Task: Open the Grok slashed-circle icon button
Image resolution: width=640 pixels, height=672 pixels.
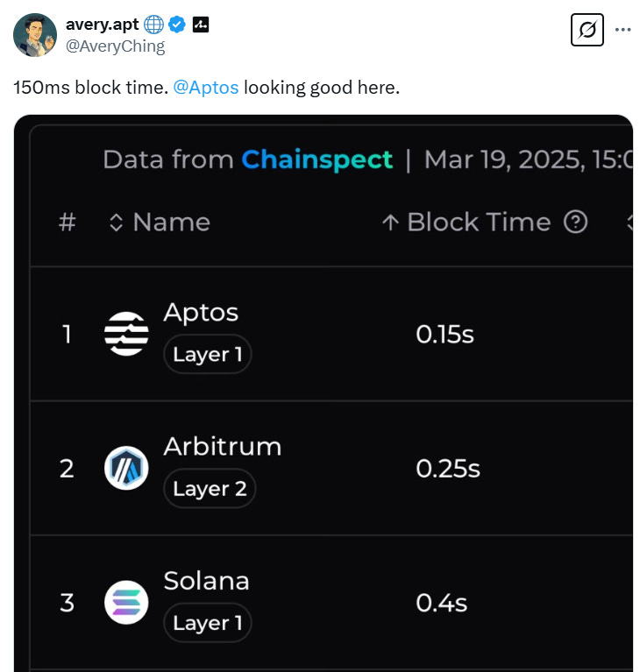Action: point(587,30)
